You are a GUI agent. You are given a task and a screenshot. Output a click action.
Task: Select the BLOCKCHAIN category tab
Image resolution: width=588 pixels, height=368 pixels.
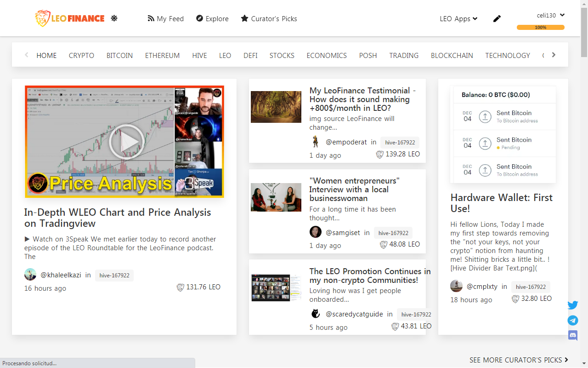point(452,56)
